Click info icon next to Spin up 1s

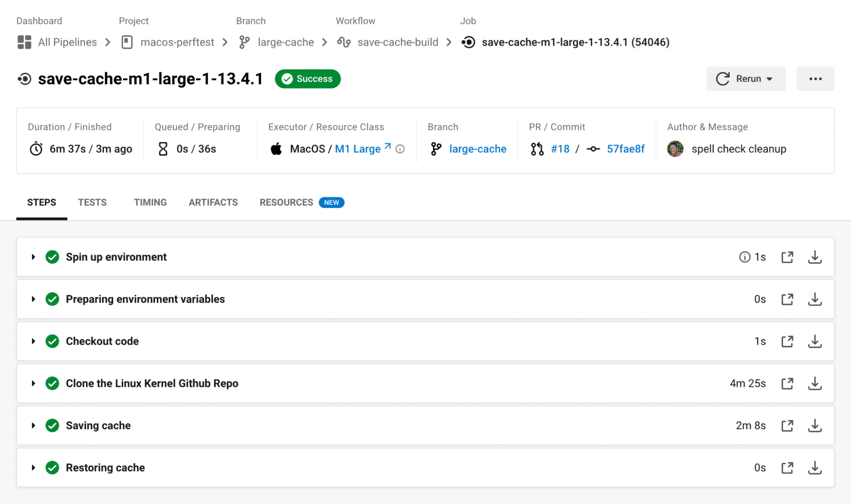pyautogui.click(x=744, y=257)
